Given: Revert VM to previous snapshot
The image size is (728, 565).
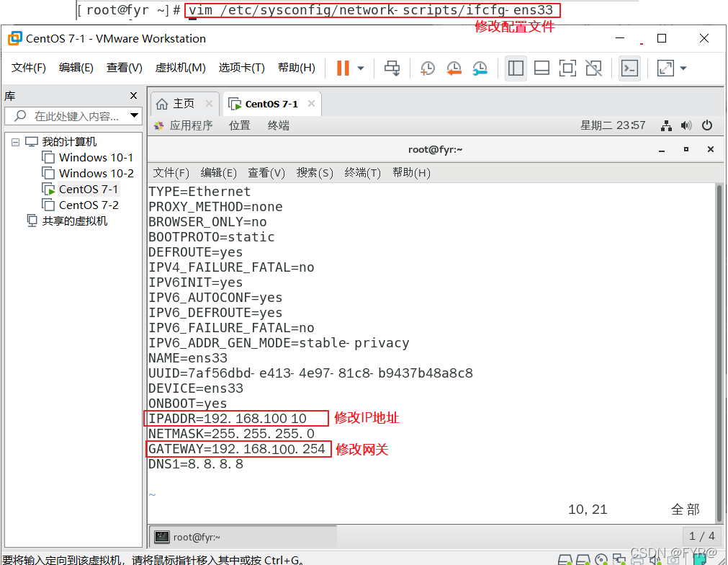Looking at the screenshot, I should pyautogui.click(x=454, y=68).
